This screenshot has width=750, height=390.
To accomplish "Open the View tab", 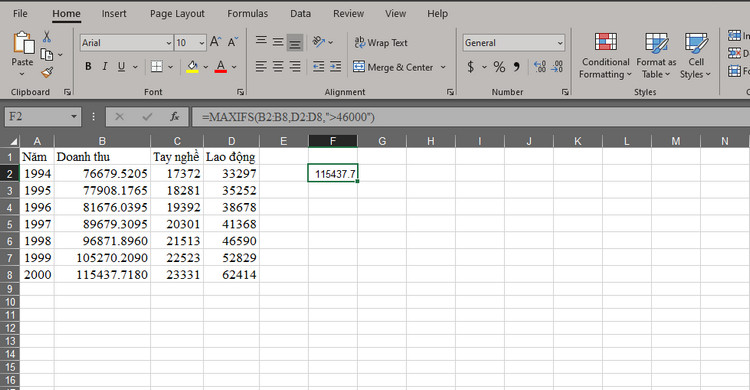I will [396, 13].
